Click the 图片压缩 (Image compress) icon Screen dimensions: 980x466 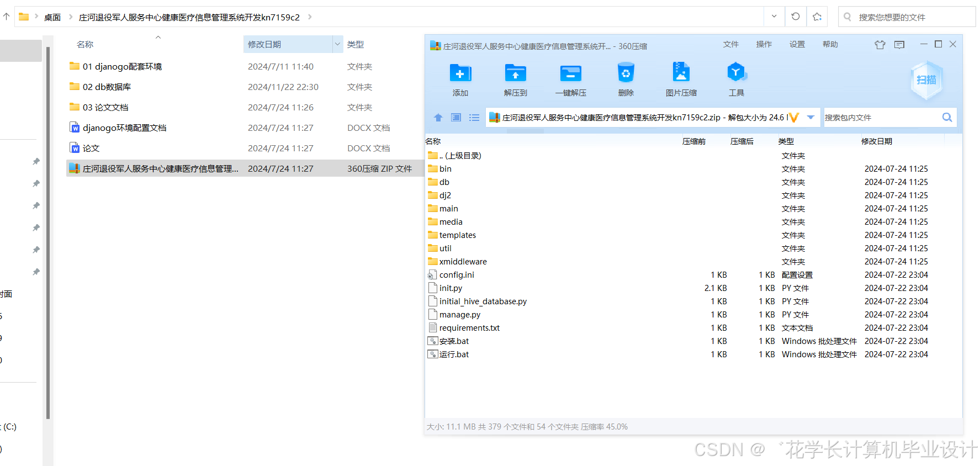click(x=681, y=72)
